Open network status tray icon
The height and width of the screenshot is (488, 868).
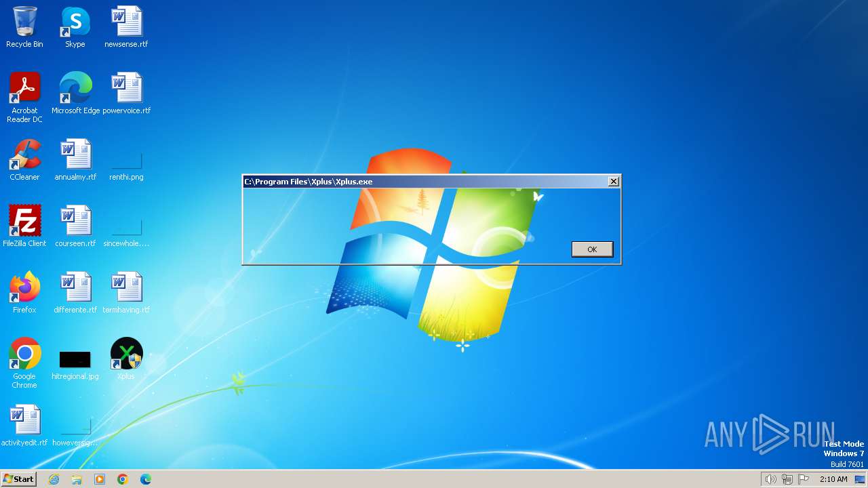click(x=787, y=479)
